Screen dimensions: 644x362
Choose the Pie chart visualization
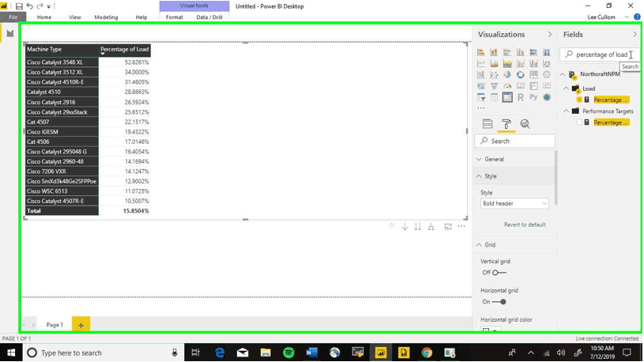pos(507,75)
